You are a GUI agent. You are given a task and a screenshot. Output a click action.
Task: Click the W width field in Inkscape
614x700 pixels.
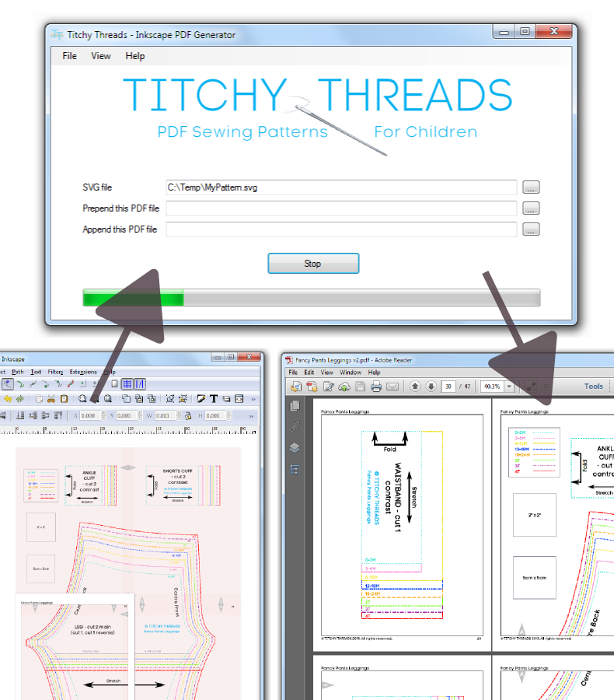pos(165,415)
